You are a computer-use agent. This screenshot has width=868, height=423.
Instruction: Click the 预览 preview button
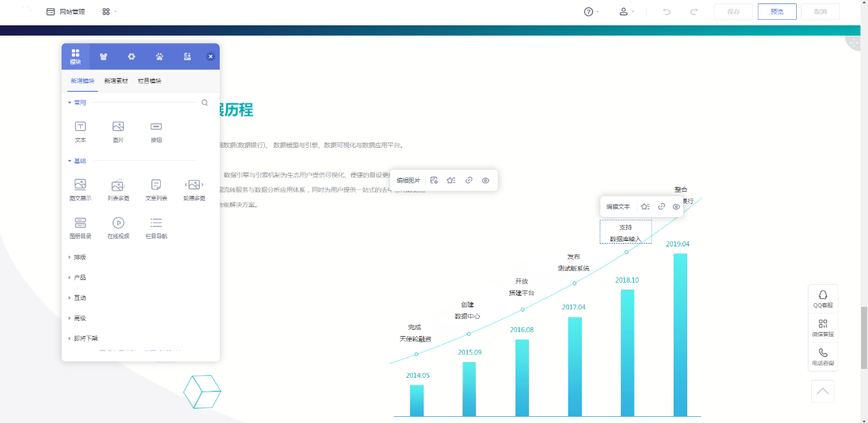777,12
